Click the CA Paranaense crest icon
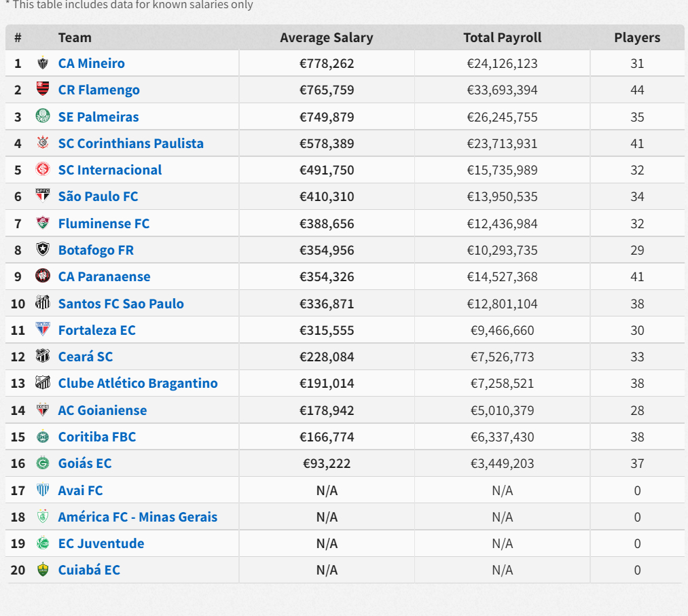The image size is (688, 616). point(43,276)
